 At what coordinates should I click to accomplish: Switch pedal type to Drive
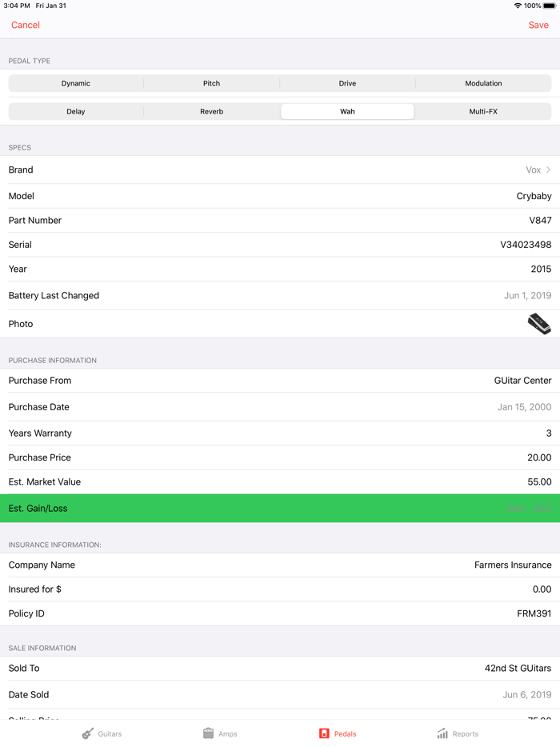[x=347, y=83]
